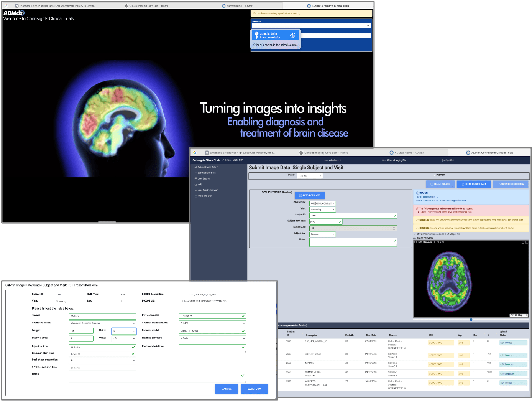Screen dimensions: 532x401
Task: Switch to ADMdx Home browser tab
Action: (409, 153)
